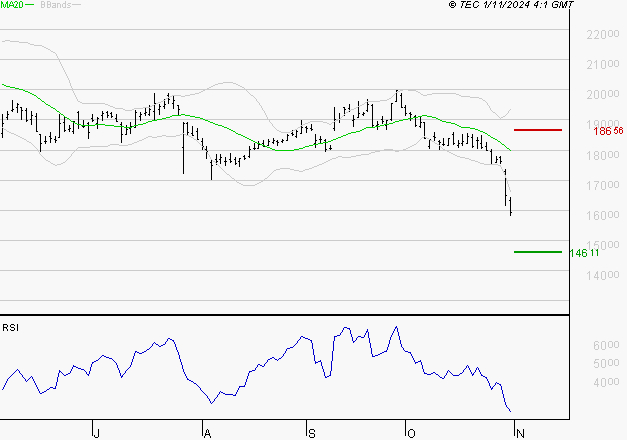Click the green 146.11 support value
The width and height of the screenshot is (627, 440).
pyautogui.click(x=584, y=253)
